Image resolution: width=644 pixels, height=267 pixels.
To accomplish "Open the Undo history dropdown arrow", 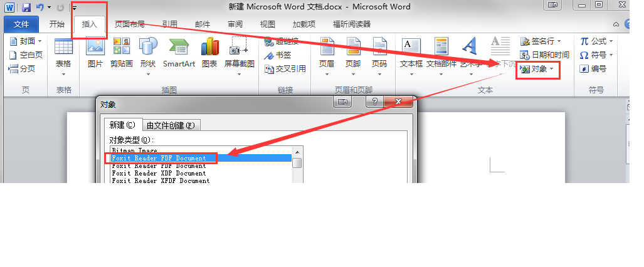I will tap(50, 8).
